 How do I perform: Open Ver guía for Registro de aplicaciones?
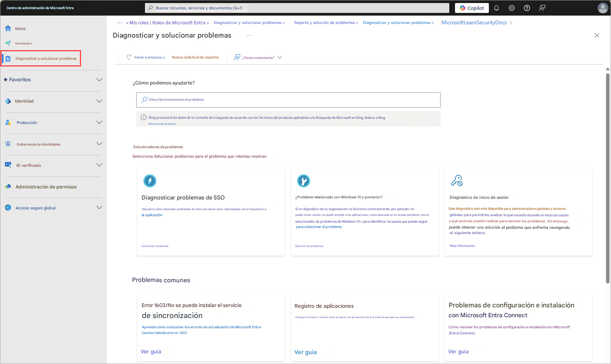coord(305,352)
